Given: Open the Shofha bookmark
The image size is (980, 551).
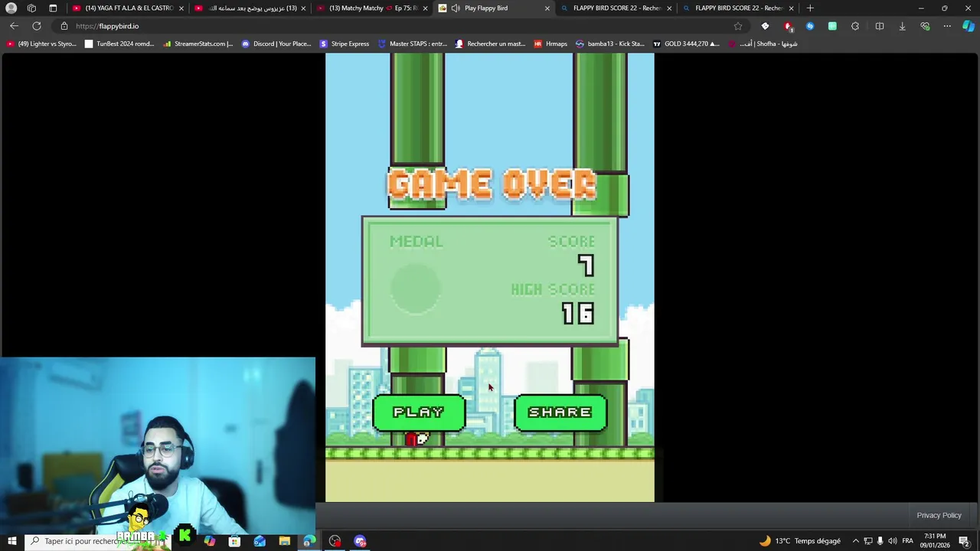Looking at the screenshot, I should (x=763, y=44).
